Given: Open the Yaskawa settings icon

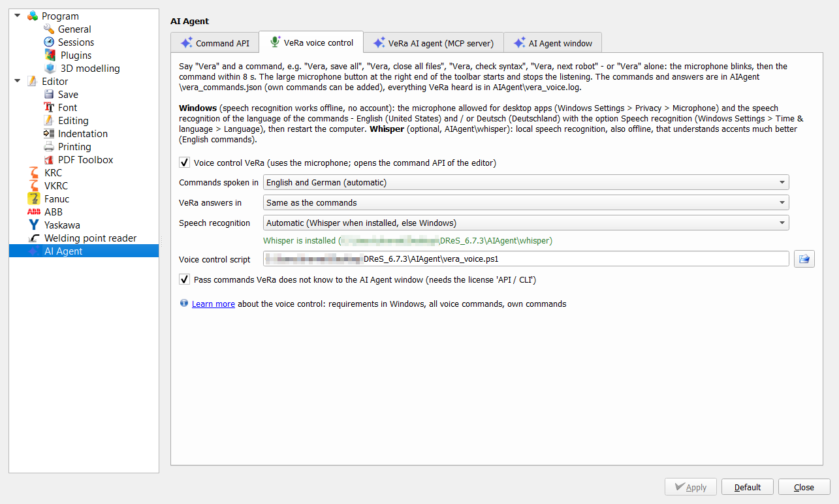Looking at the screenshot, I should 34,225.
